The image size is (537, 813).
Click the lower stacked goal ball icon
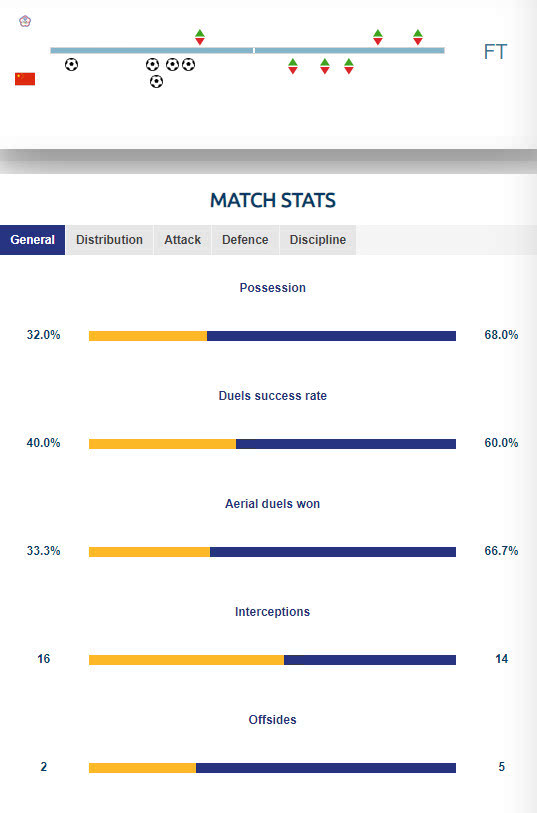click(156, 82)
